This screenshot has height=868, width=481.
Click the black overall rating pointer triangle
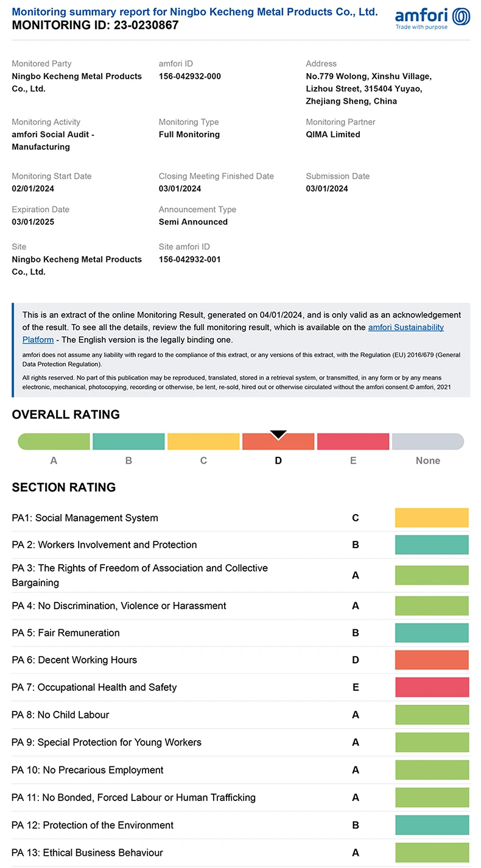[x=278, y=434]
